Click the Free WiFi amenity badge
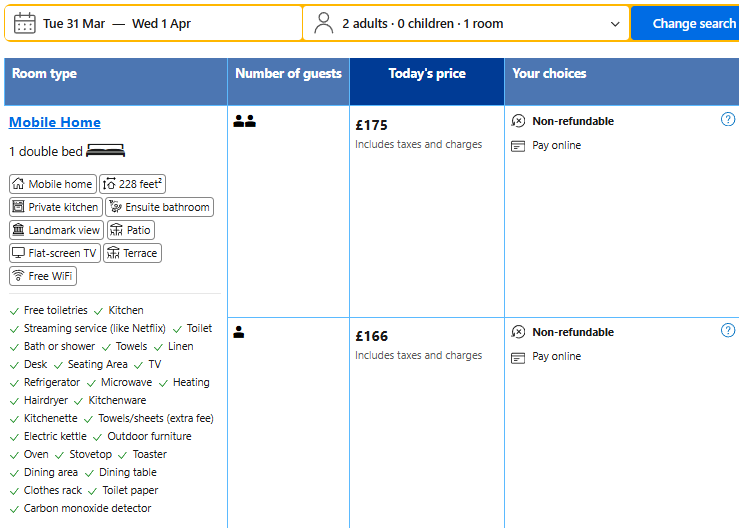 pyautogui.click(x=43, y=276)
